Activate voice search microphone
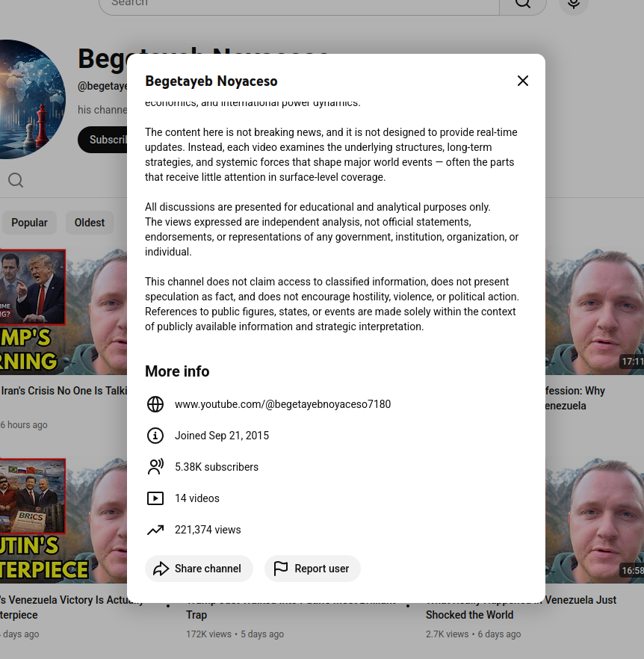Viewport: 644px width, 659px height. coord(573,3)
